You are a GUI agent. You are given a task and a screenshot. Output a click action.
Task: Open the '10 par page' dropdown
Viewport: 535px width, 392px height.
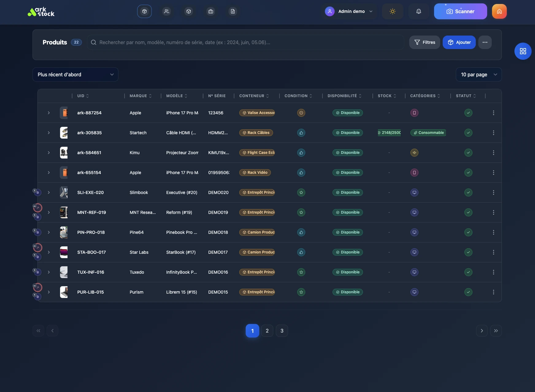[479, 74]
